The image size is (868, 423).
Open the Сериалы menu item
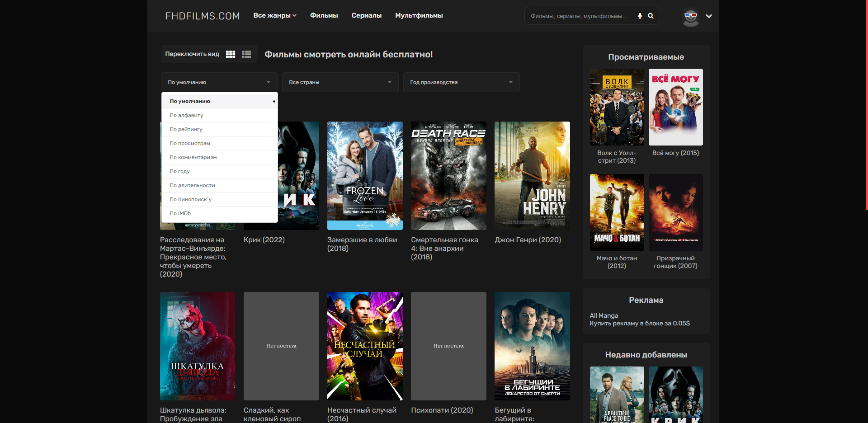click(x=366, y=15)
